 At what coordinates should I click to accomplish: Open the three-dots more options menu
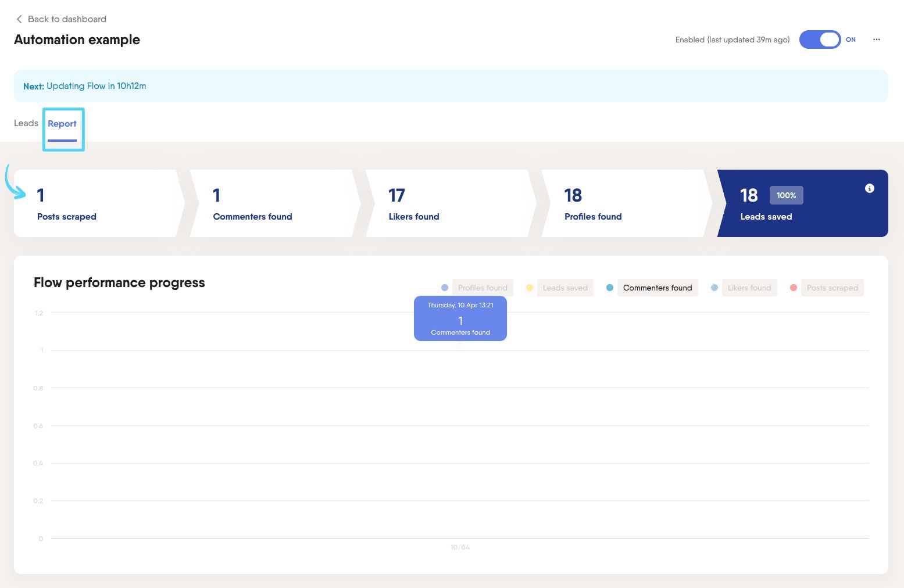876,40
